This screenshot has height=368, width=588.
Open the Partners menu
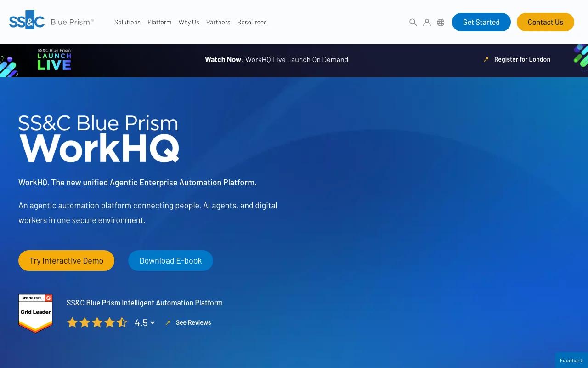(x=218, y=22)
